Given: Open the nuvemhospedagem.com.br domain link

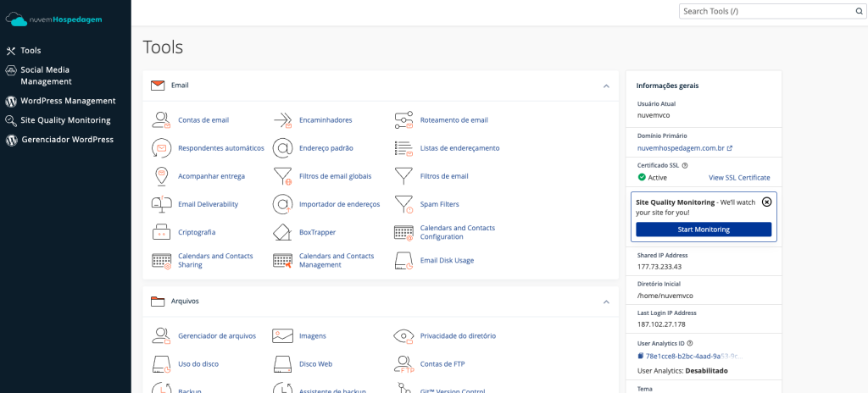Looking at the screenshot, I should [x=681, y=148].
